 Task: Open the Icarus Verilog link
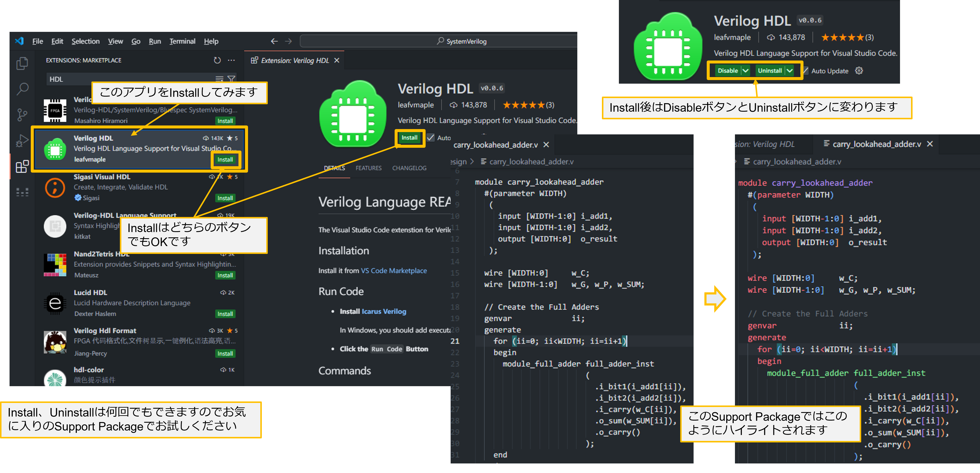[384, 311]
